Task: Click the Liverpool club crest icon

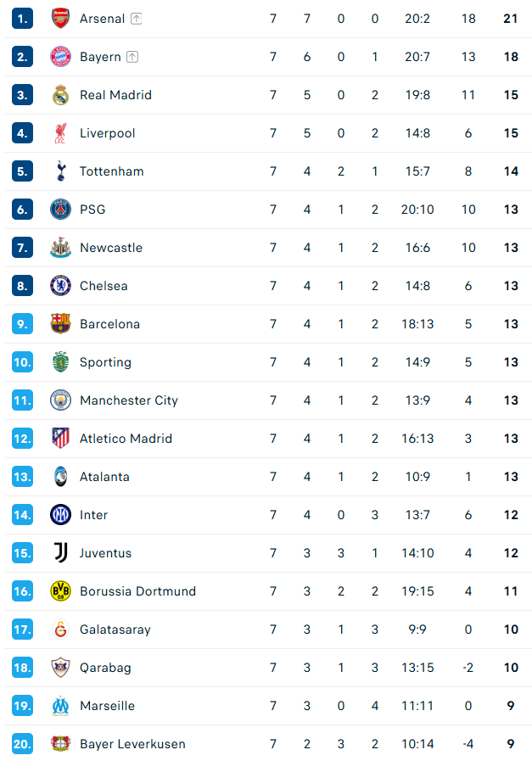Action: [60, 133]
